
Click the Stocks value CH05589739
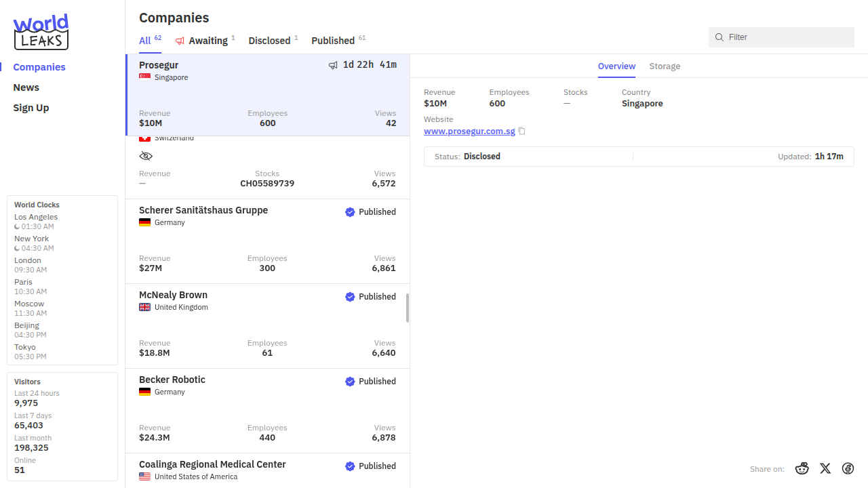click(x=267, y=184)
